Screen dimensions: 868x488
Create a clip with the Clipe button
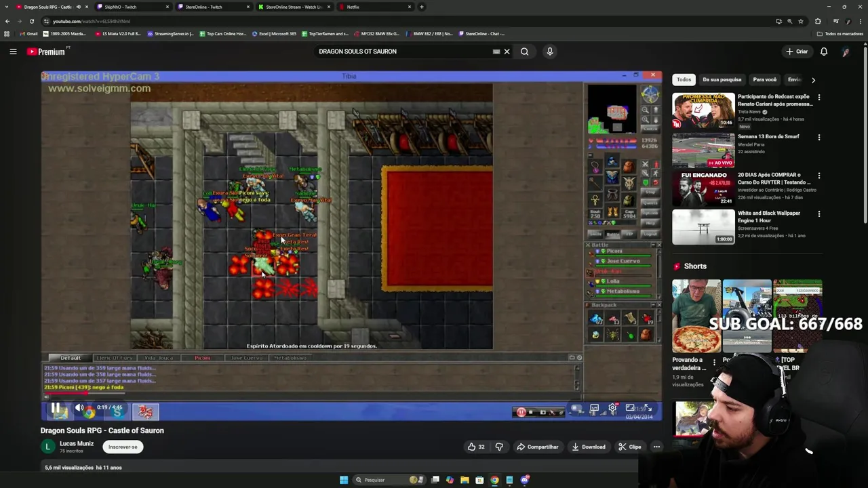pyautogui.click(x=630, y=447)
